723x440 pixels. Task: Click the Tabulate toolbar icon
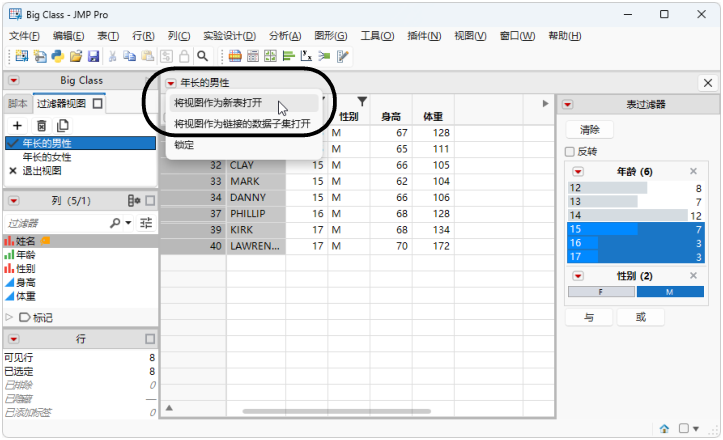[253, 56]
